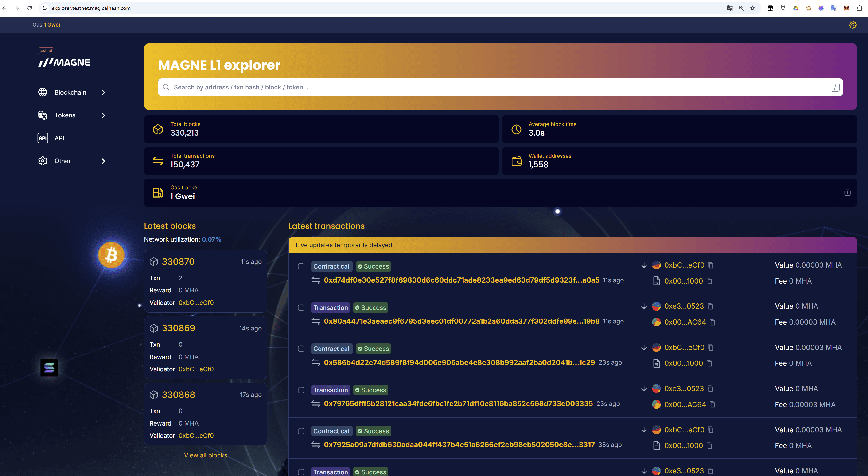Click the settings gear icon top right
The image size is (868, 476).
pyautogui.click(x=852, y=25)
